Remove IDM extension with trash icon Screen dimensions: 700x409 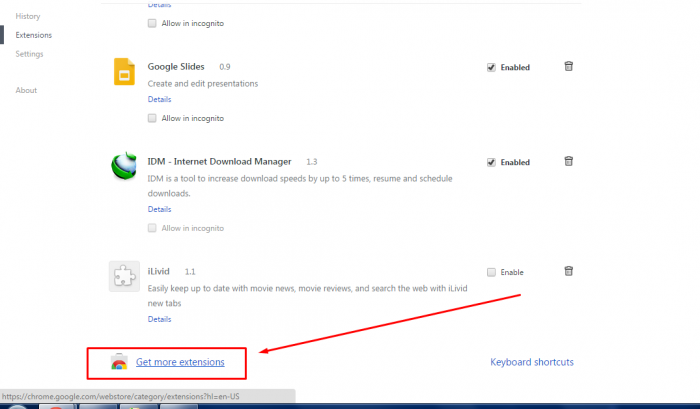coord(568,161)
